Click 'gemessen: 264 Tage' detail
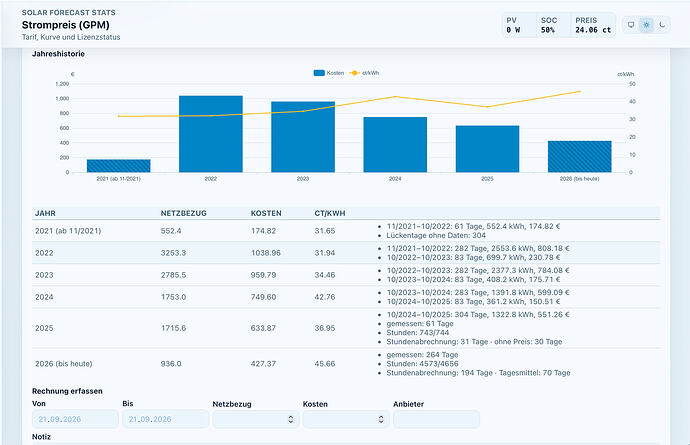The height and width of the screenshot is (445, 690). click(x=422, y=355)
